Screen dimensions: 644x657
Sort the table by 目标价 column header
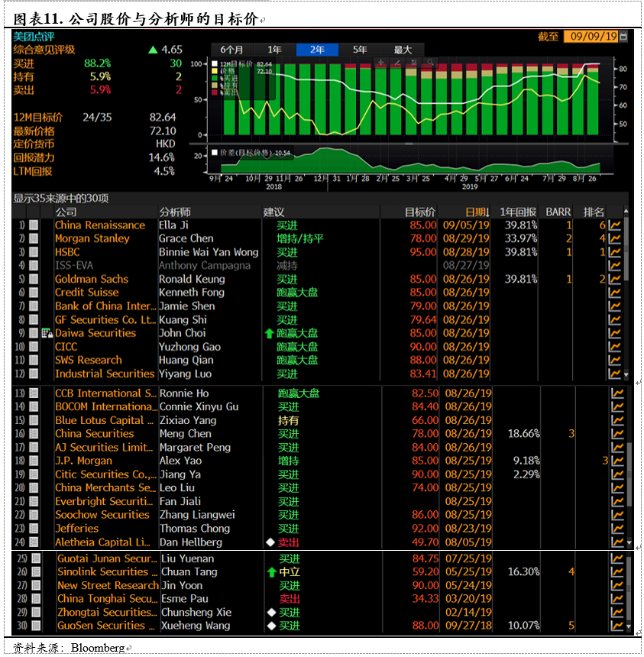pyautogui.click(x=420, y=212)
